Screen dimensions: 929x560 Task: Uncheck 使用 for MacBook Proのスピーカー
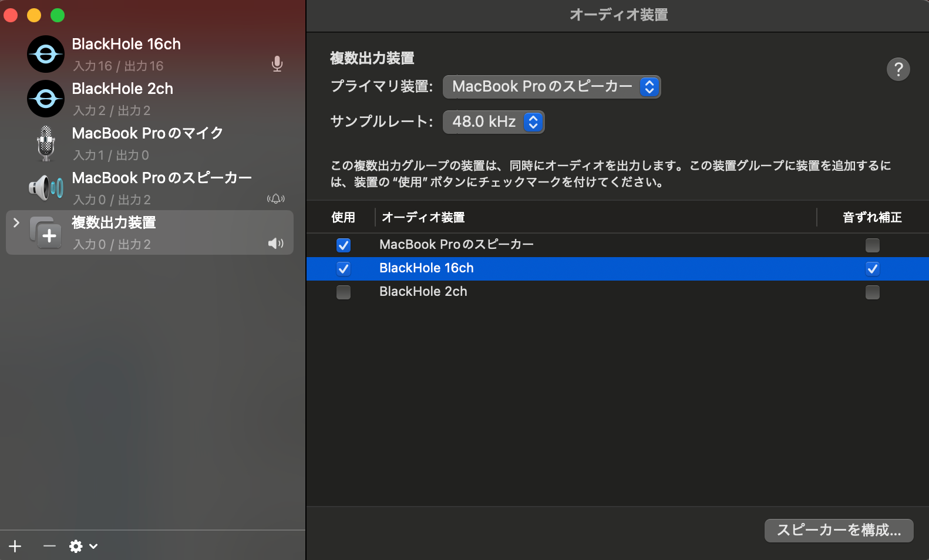coord(344,245)
